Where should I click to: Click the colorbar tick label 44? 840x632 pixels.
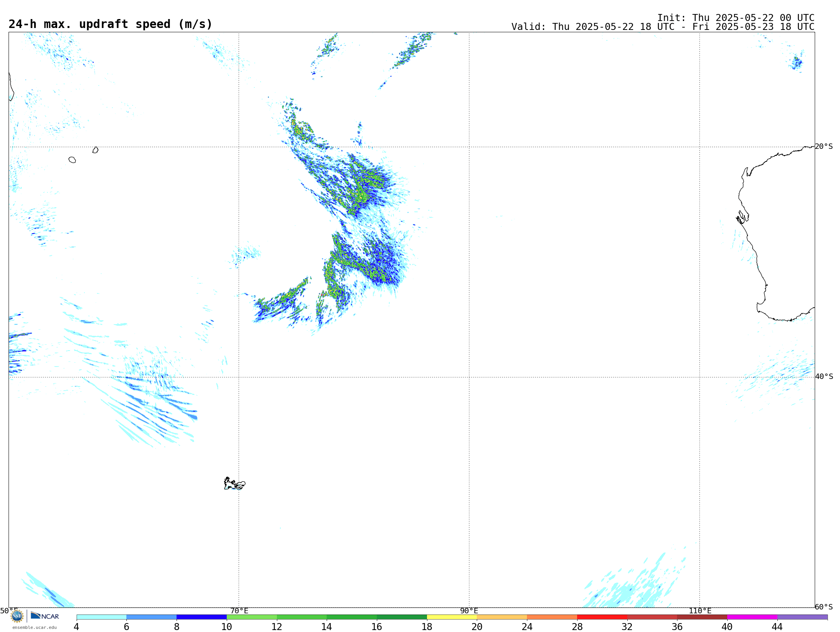tap(777, 627)
